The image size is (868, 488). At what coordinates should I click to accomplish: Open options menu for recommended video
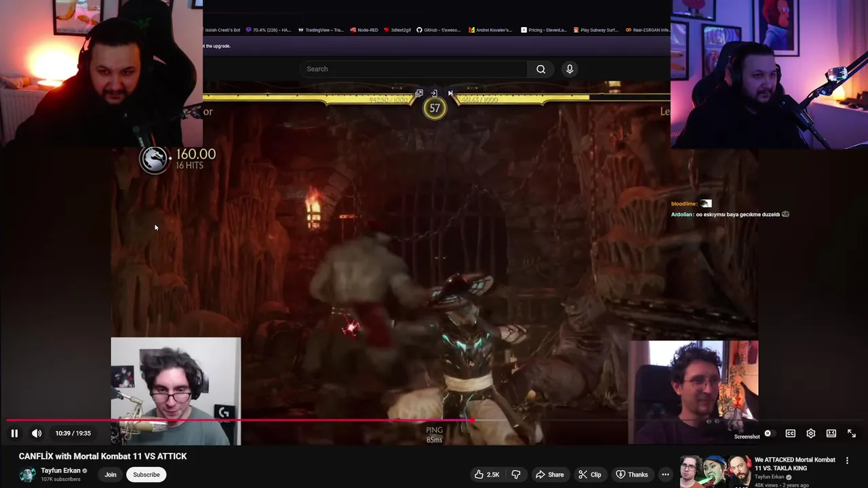847,460
